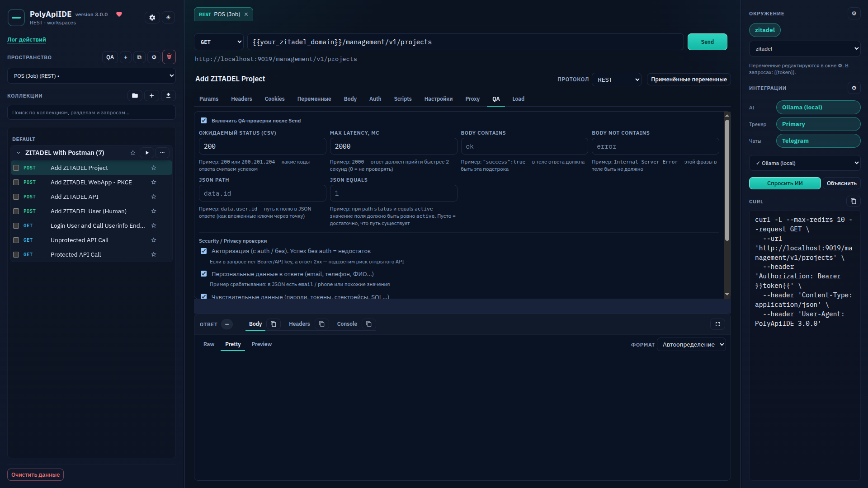The image size is (868, 488).
Task: Collapse the ZITADEL with Postman collection
Action: [19, 153]
